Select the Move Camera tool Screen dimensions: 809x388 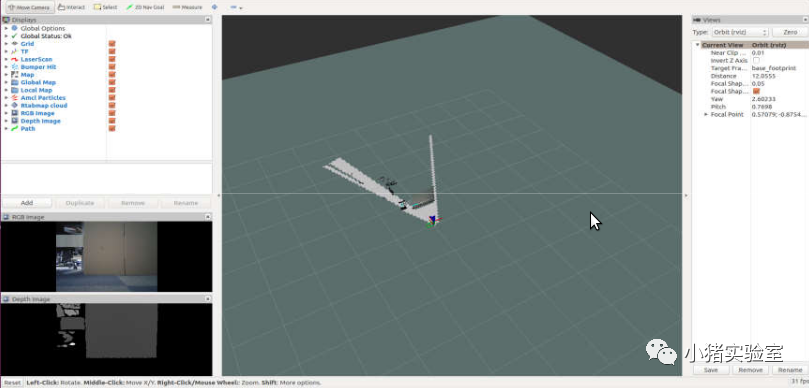point(29,7)
